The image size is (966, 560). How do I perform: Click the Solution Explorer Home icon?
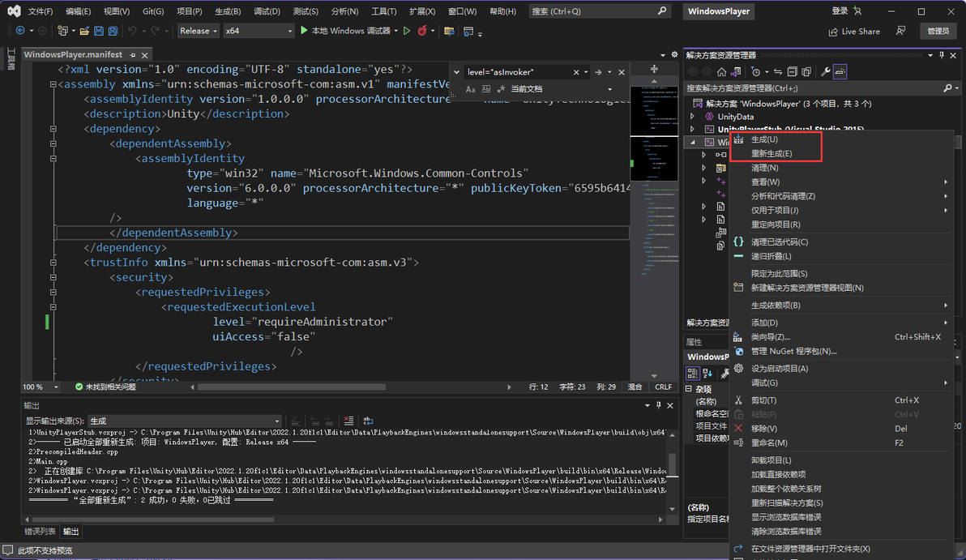[x=721, y=72]
